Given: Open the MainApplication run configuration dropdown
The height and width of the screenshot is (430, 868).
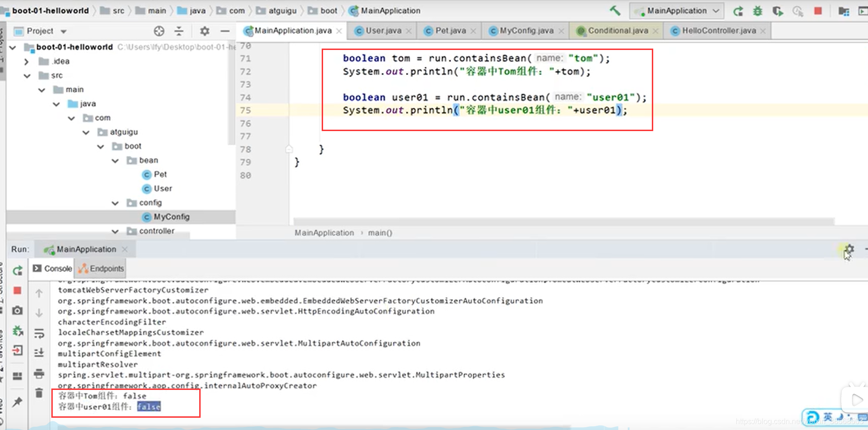Looking at the screenshot, I should [676, 11].
